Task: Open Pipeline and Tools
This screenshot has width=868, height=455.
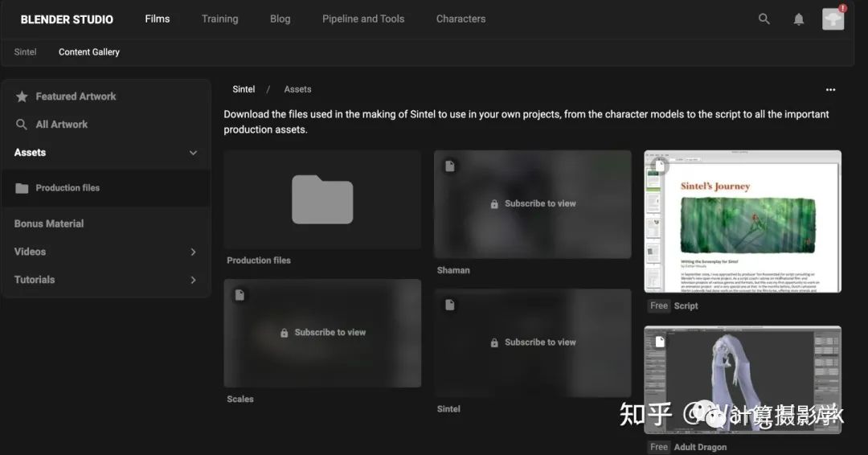Action: point(363,18)
